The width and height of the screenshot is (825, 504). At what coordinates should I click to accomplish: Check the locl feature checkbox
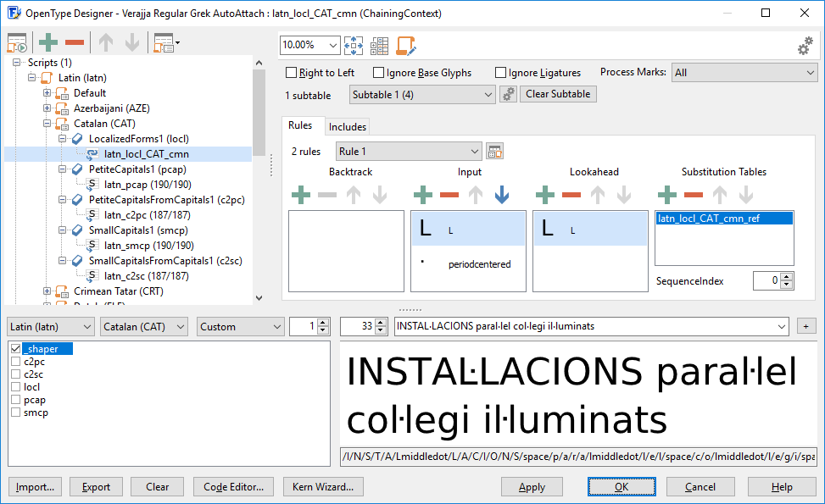click(x=16, y=387)
